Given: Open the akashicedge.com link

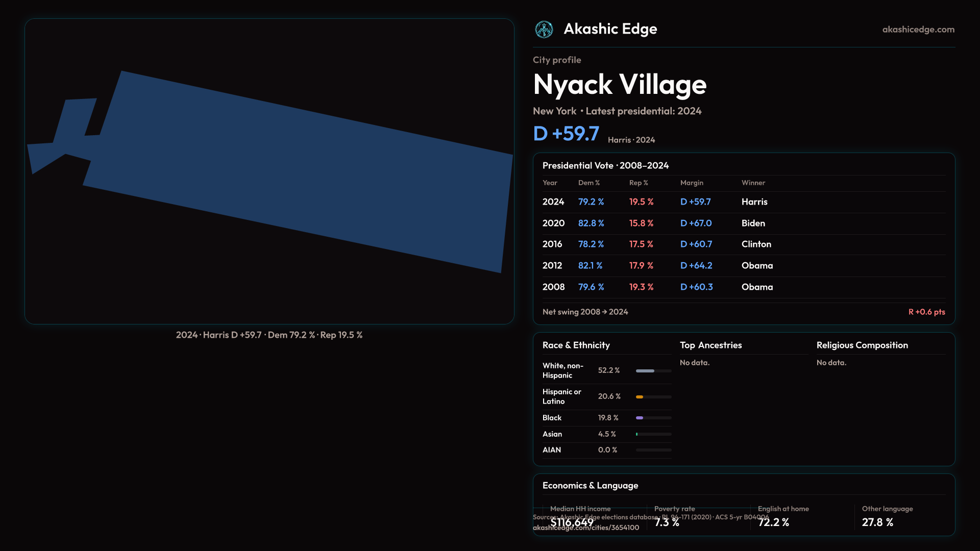Looking at the screenshot, I should pos(918,30).
